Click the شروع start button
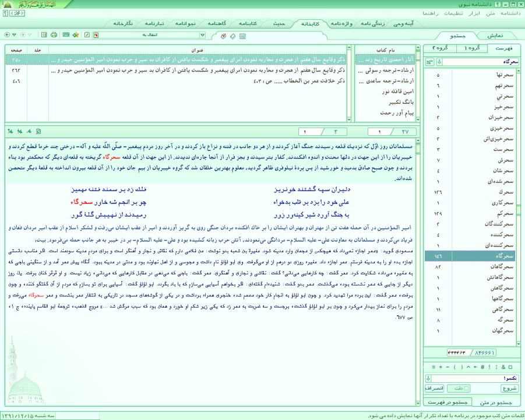Viewport: 525px width, 420px height. [509, 389]
